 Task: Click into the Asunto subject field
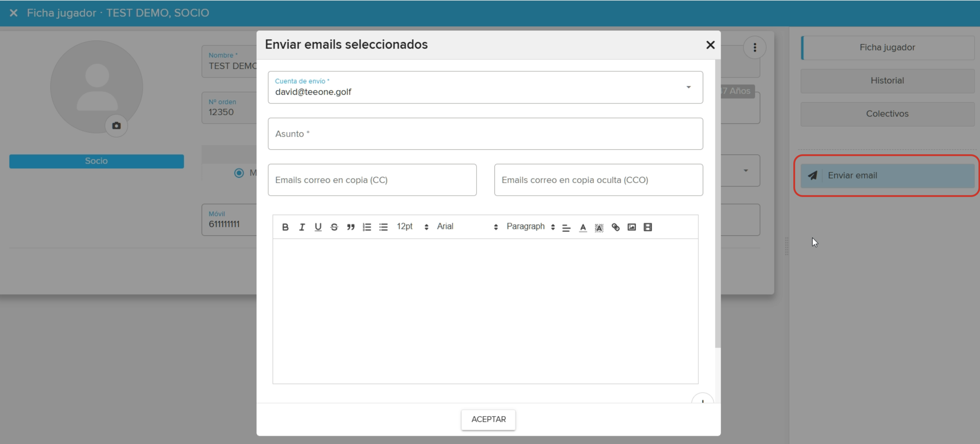tap(485, 133)
